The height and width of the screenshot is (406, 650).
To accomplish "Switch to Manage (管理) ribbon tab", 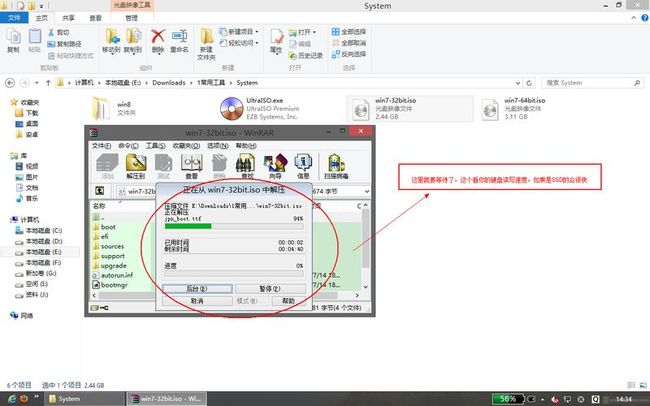I will point(131,18).
